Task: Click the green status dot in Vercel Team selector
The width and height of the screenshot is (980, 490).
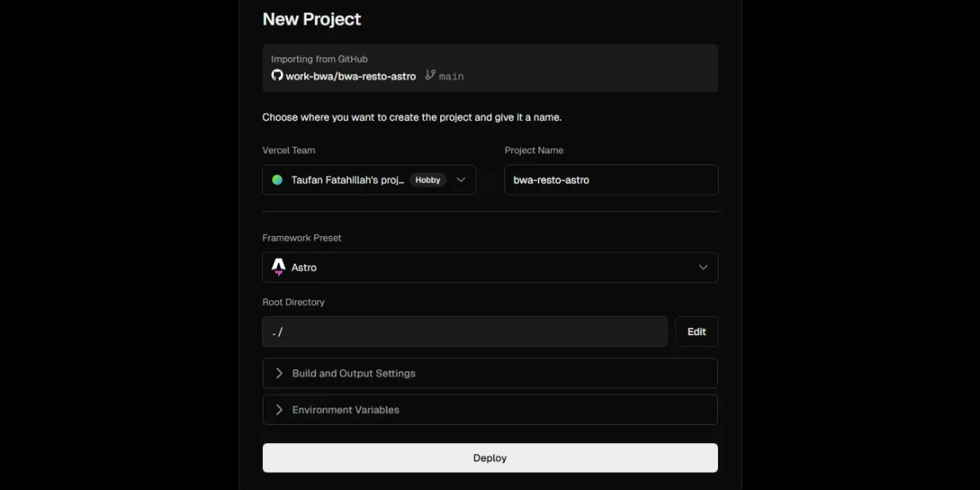Action: coord(277,179)
